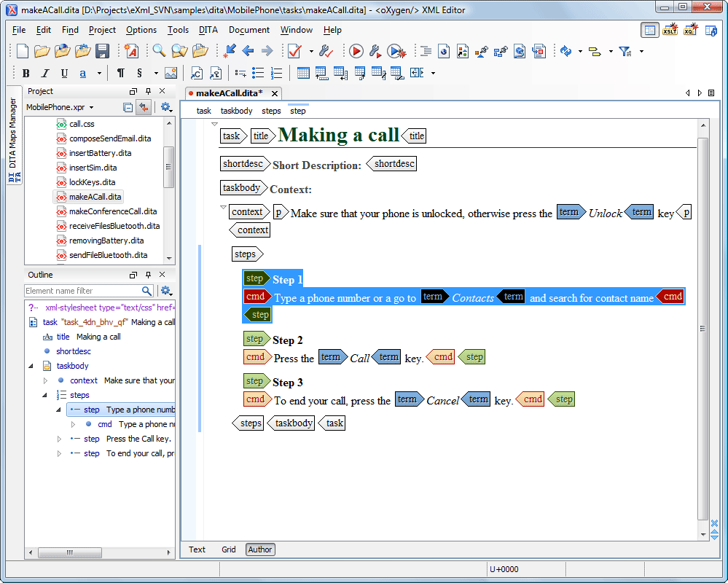This screenshot has width=728, height=583.
Task: Click the taskbody breadcrumb
Action: click(236, 111)
